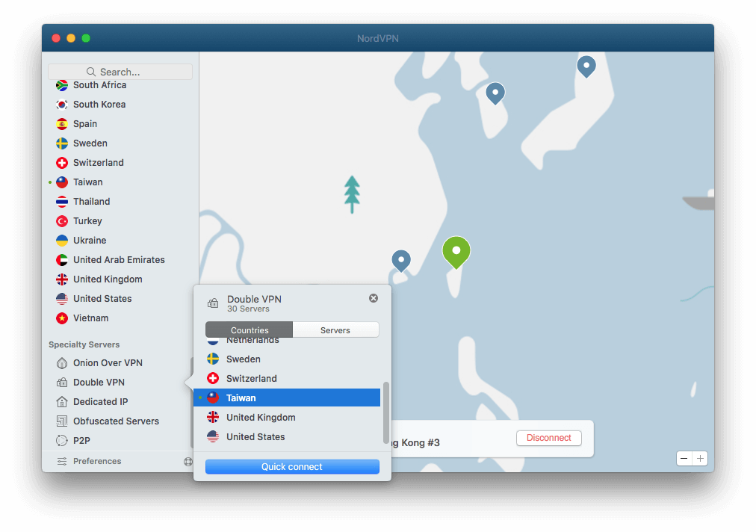Click the Onion Over VPN onion icon

[62, 363]
